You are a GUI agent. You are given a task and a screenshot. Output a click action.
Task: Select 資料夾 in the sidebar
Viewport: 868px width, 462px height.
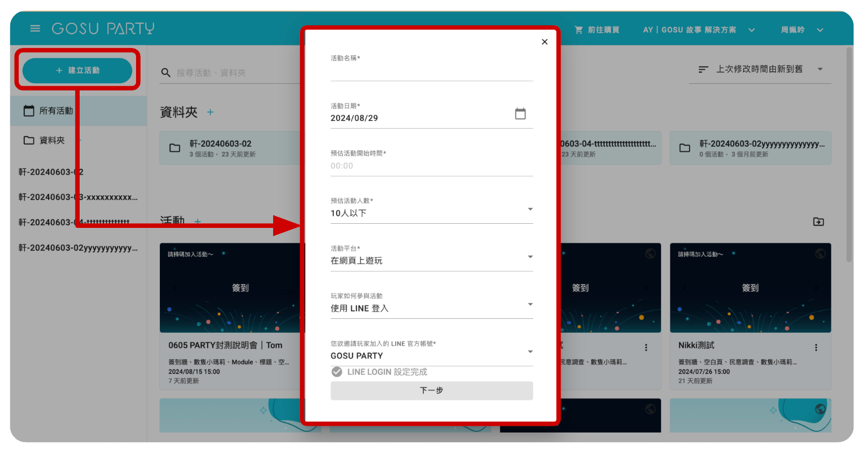[52, 141]
